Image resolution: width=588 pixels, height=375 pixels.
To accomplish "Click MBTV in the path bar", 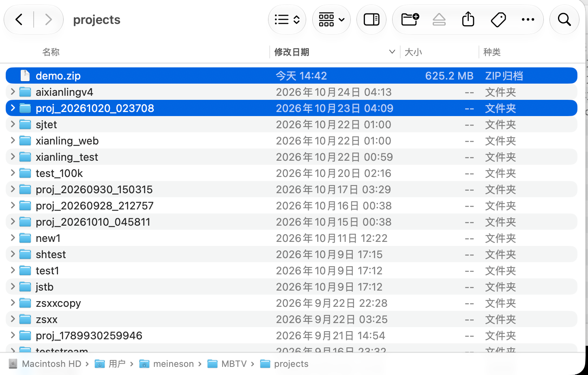I will tap(234, 364).
